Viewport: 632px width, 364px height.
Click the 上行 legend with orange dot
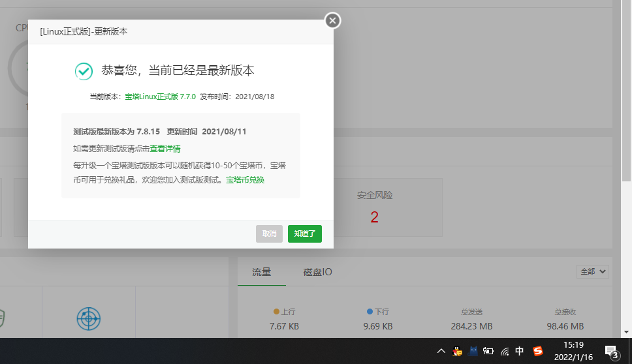click(284, 312)
